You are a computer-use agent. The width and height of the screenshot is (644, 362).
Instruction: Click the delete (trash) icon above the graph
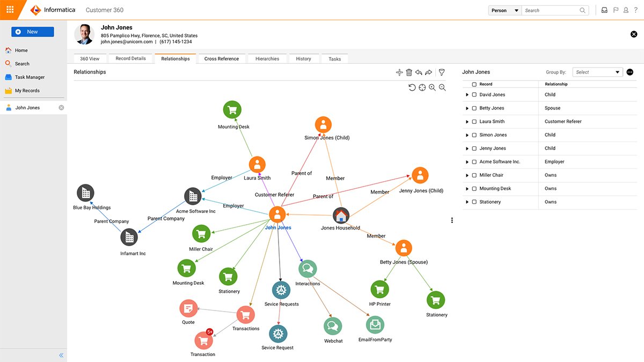coord(409,72)
